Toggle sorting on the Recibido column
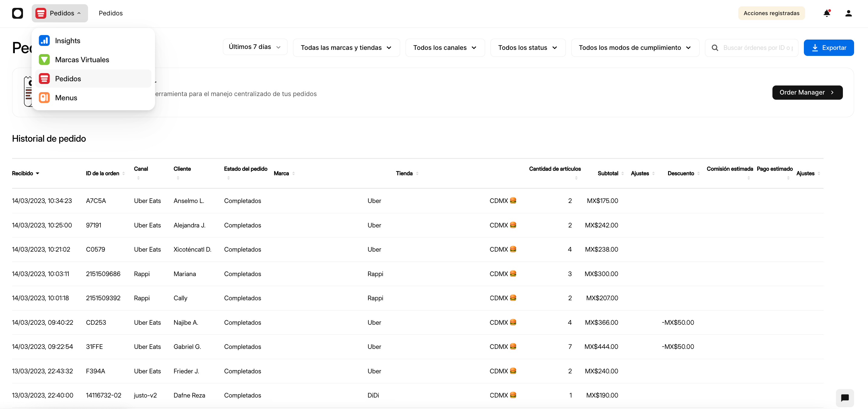Screen dimensions: 868x409 tap(38, 173)
